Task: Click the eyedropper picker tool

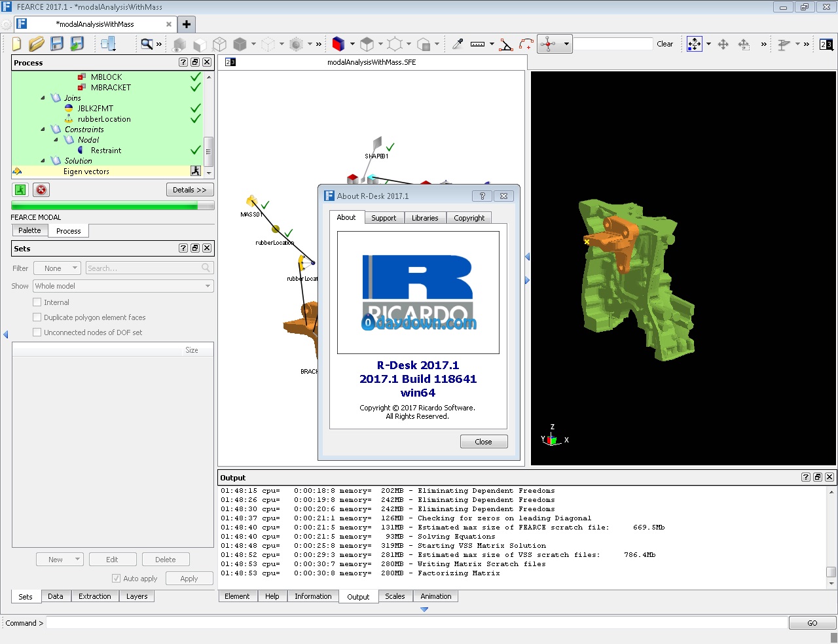Action: coord(458,44)
